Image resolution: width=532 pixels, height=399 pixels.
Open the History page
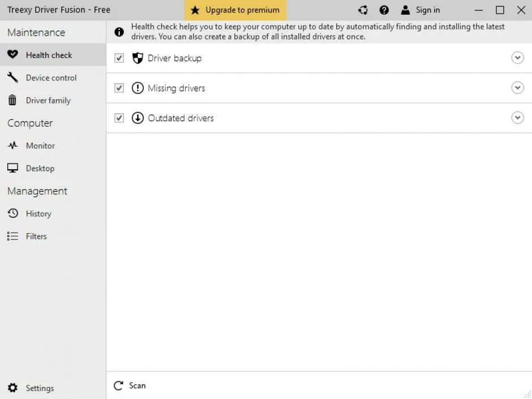(53, 213)
